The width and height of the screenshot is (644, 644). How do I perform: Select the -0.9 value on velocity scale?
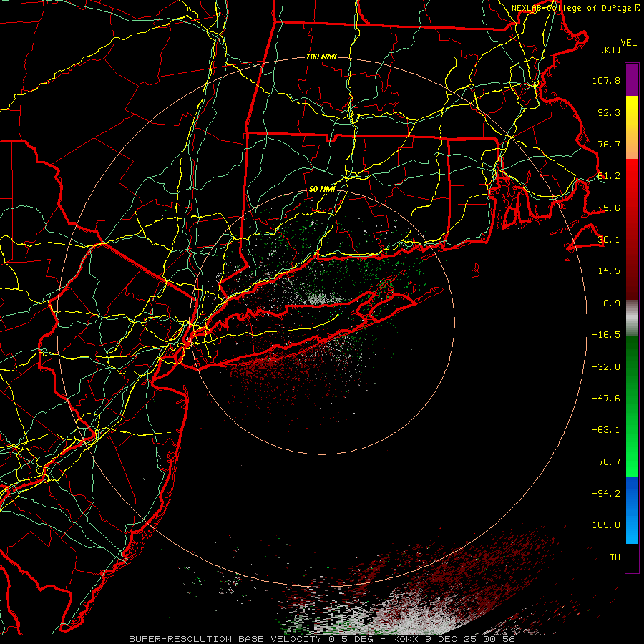click(609, 303)
